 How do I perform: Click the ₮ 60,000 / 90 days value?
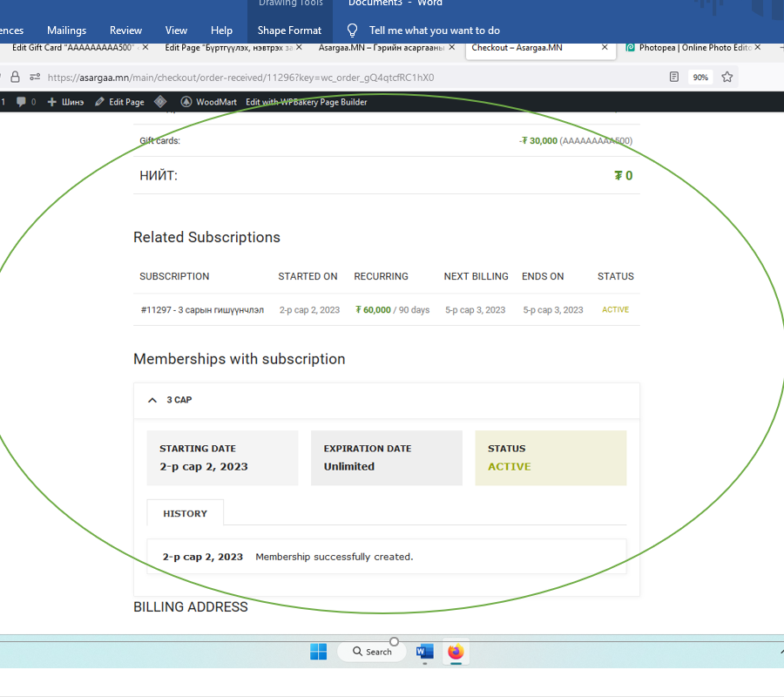tap(392, 310)
